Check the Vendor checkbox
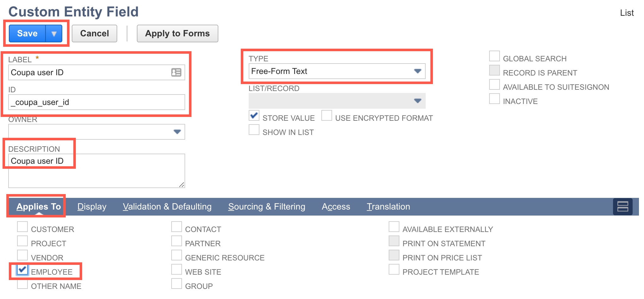644x299 pixels. (x=22, y=255)
